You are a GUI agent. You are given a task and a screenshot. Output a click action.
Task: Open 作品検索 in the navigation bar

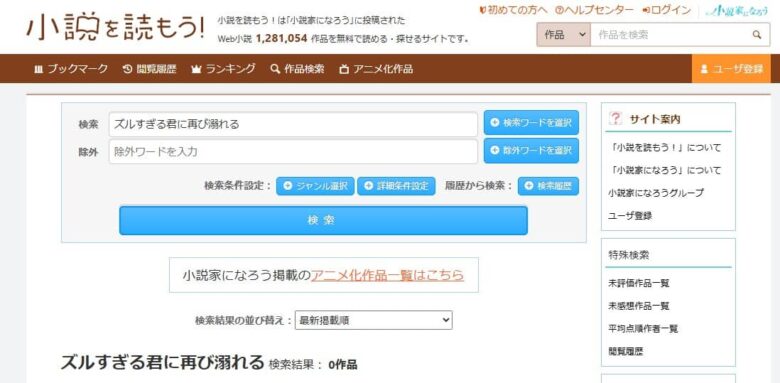click(x=297, y=69)
